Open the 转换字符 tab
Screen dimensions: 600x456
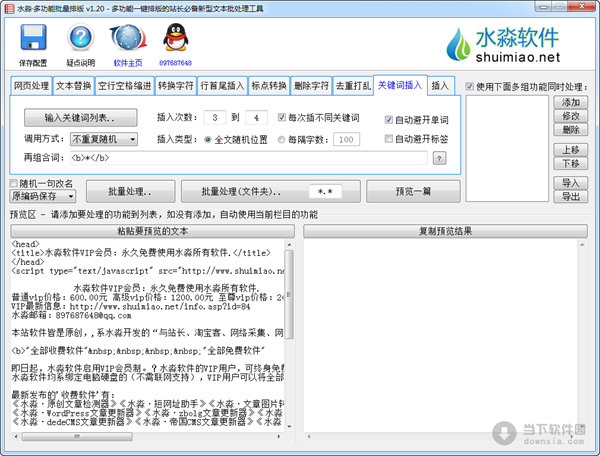(x=176, y=86)
